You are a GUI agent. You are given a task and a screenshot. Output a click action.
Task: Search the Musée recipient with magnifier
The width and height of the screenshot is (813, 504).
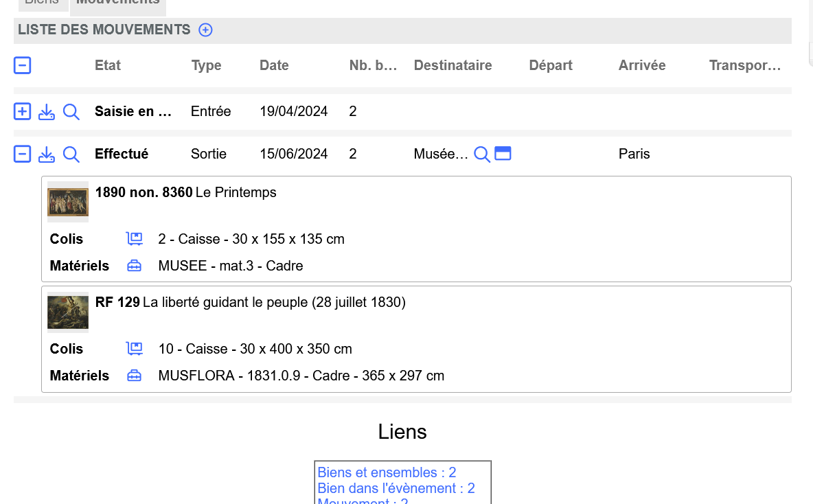tap(482, 154)
